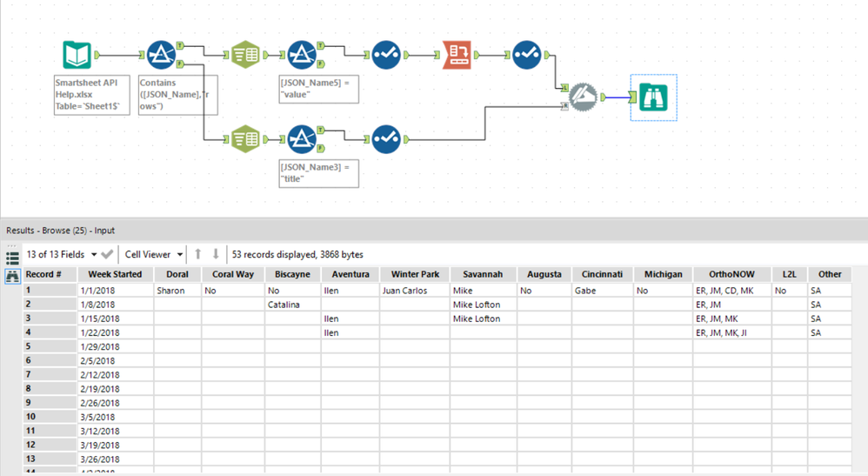Click the down arrow next record icon
The width and height of the screenshot is (868, 476).
coord(216,254)
